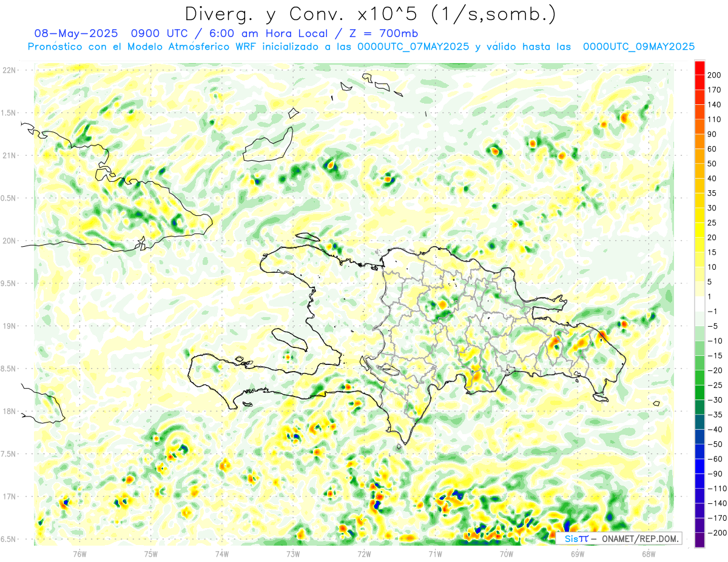Click the "76W" longitude label

point(79,554)
